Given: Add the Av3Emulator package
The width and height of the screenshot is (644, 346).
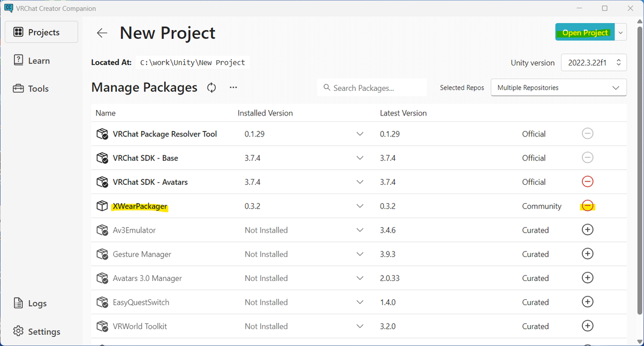Looking at the screenshot, I should pos(588,229).
